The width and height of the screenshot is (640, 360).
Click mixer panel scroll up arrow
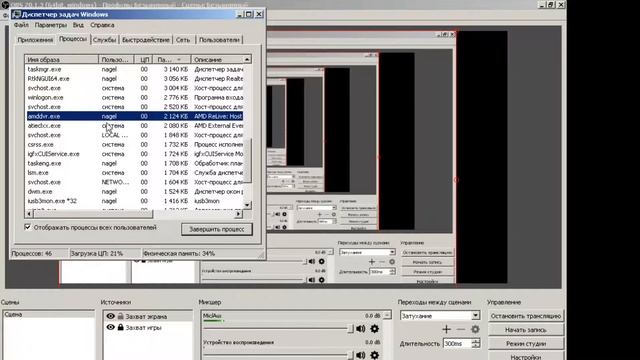(387, 315)
